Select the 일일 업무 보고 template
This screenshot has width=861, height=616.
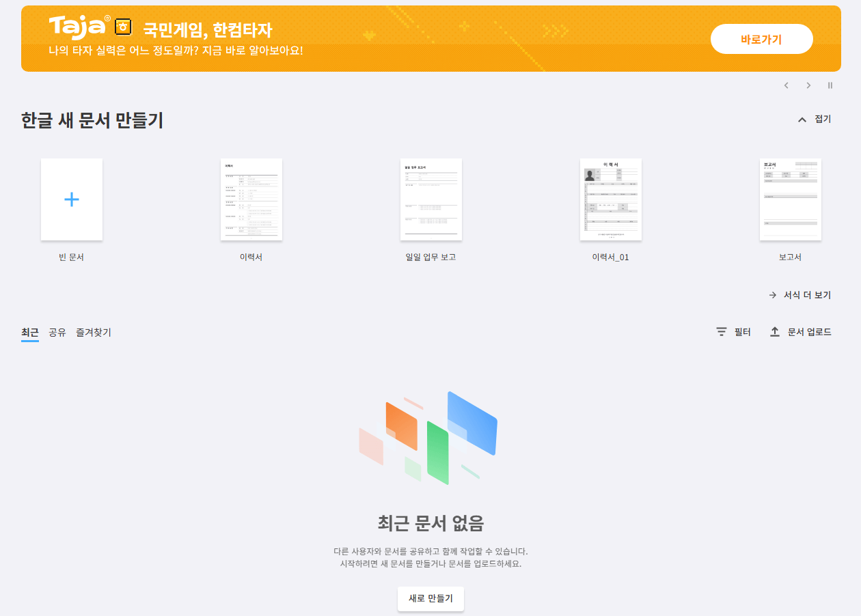click(x=430, y=199)
